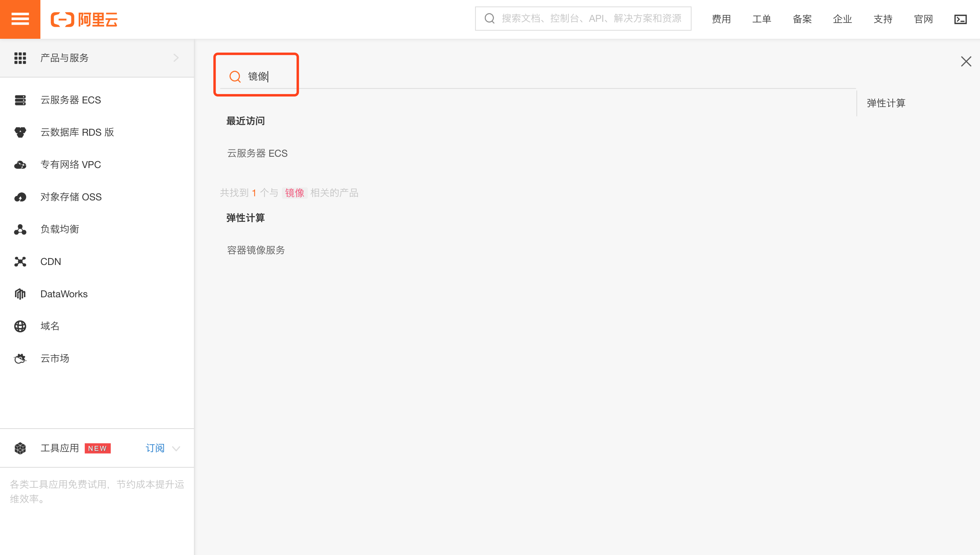
Task: Open the 工单 menu
Action: 761,19
